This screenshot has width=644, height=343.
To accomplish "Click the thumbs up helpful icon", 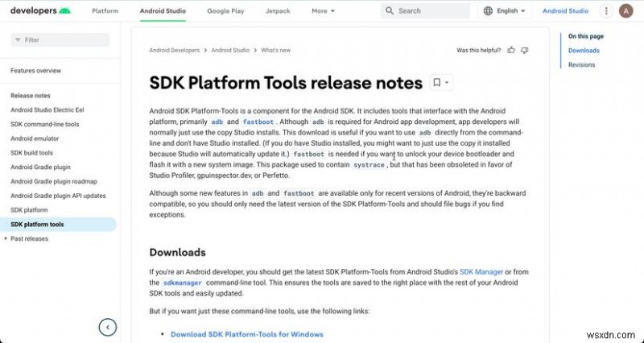I will coord(511,50).
